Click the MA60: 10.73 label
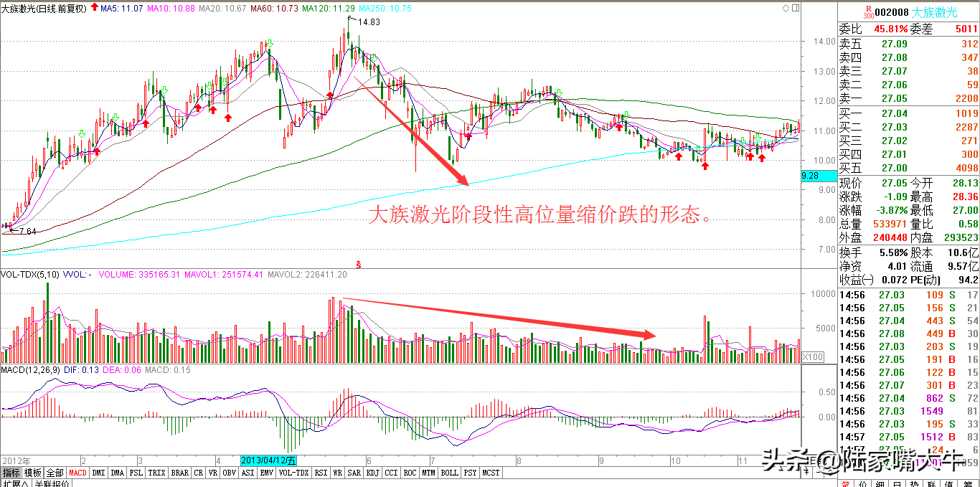Viewport: 980px width, 487px height. pyautogui.click(x=274, y=9)
